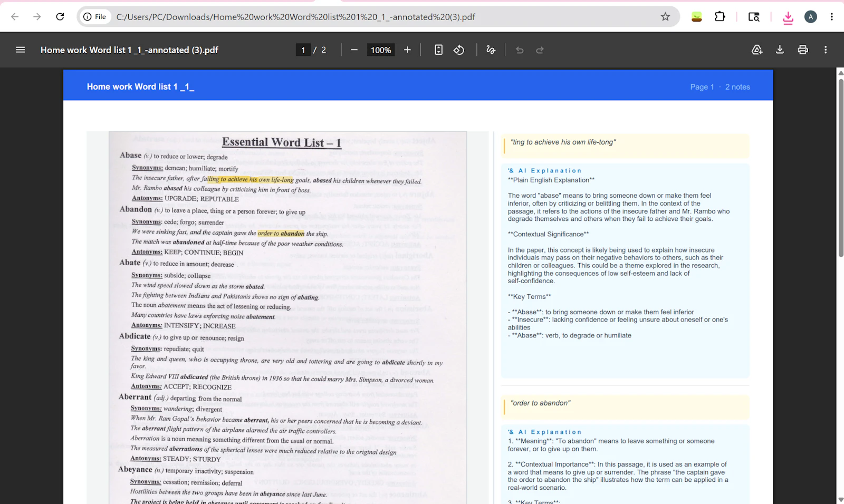Open the Extensions puzzle menu

(720, 17)
